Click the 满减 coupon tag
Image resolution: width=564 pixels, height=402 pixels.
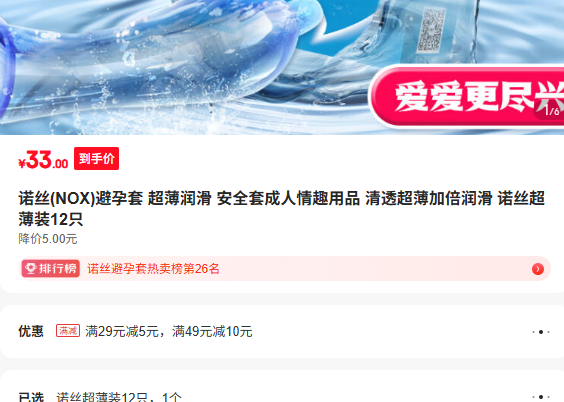[x=68, y=331]
